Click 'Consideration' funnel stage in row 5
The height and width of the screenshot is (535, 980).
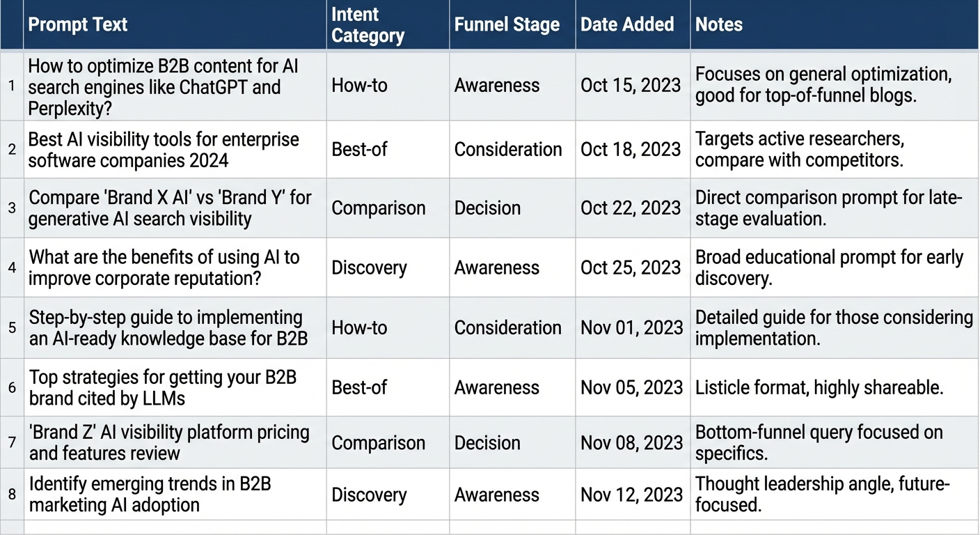tap(507, 328)
